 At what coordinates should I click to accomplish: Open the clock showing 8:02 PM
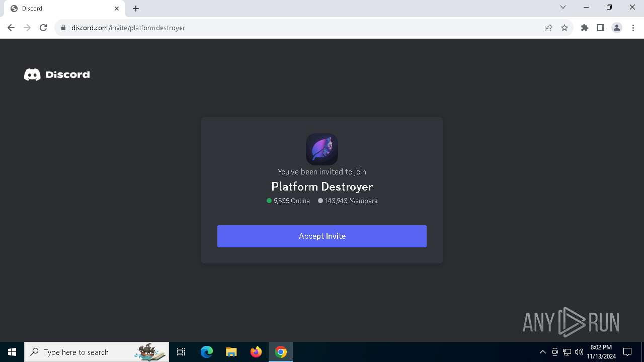pos(601,352)
